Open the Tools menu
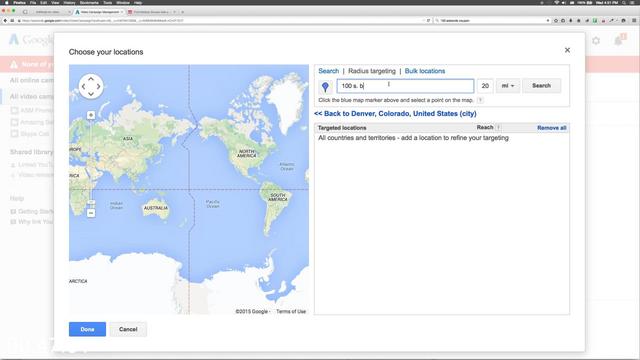Screen dimensions: 640x360 coord(107,2)
